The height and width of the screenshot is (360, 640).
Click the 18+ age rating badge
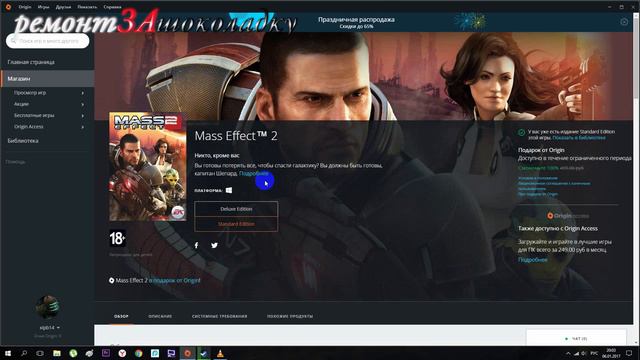pos(117,238)
